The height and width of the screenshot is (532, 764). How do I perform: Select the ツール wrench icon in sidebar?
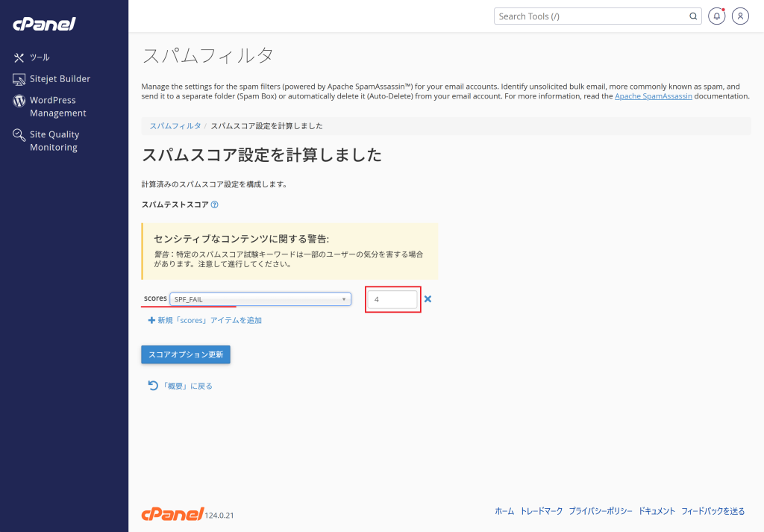point(18,57)
